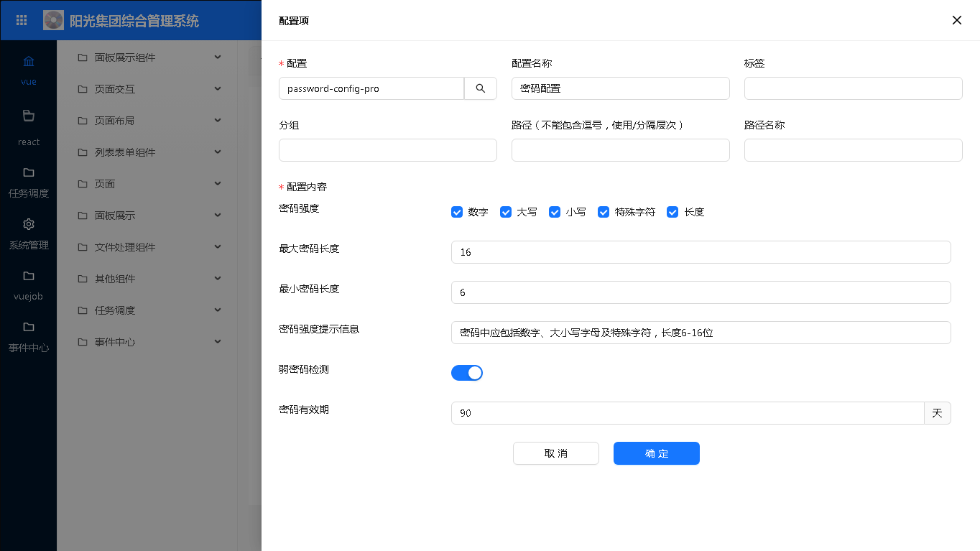The width and height of the screenshot is (980, 551).
Task: Click the 取消 button
Action: click(x=556, y=453)
